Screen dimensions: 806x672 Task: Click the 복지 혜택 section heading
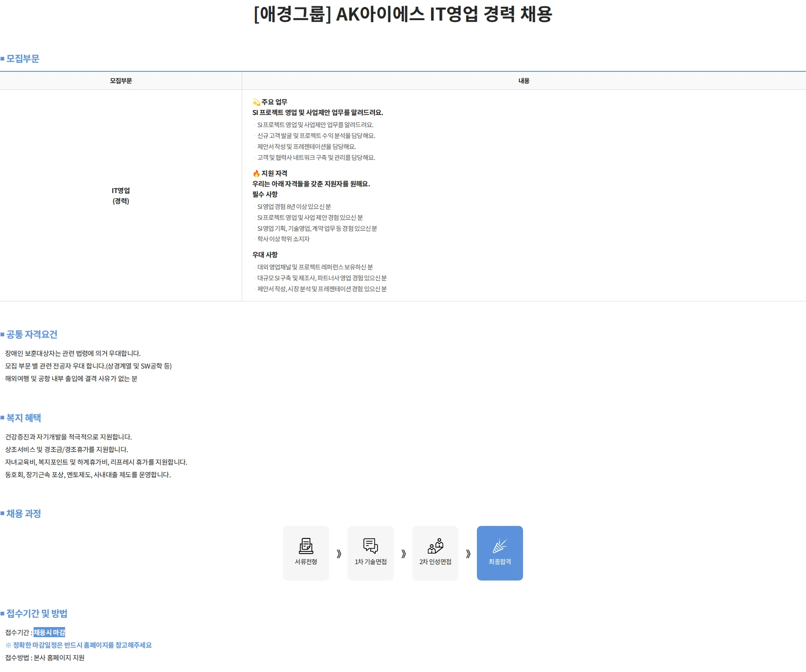coord(24,418)
